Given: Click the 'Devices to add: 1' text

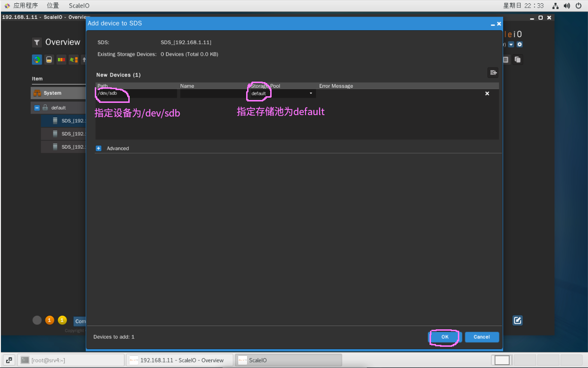Looking at the screenshot, I should tap(114, 337).
